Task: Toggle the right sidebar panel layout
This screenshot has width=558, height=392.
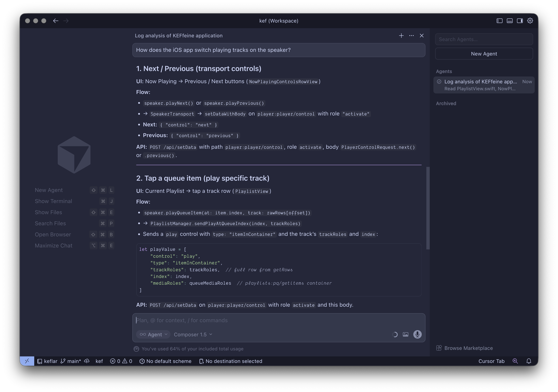Action: click(520, 21)
